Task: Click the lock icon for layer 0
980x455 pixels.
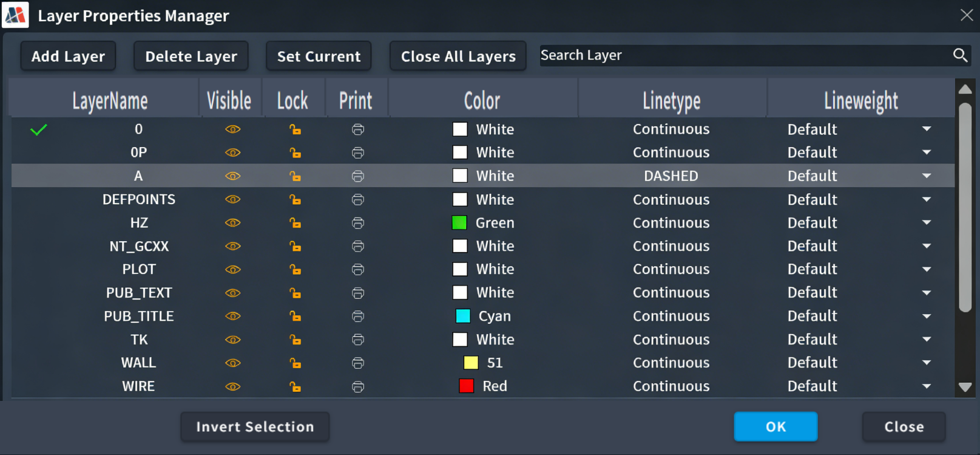Action: click(x=295, y=129)
